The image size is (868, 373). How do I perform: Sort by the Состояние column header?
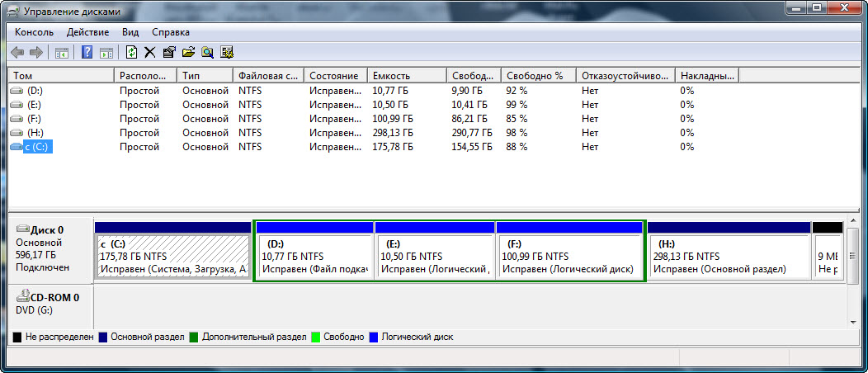coord(336,76)
